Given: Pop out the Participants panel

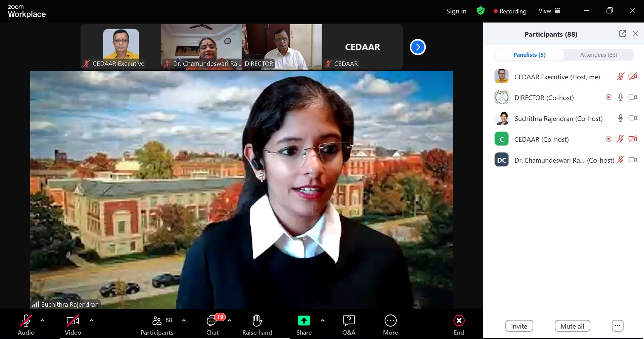Looking at the screenshot, I should click(622, 34).
